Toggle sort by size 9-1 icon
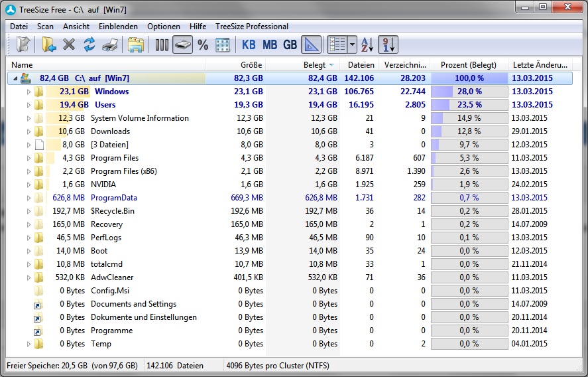588x377 pixels. [388, 44]
